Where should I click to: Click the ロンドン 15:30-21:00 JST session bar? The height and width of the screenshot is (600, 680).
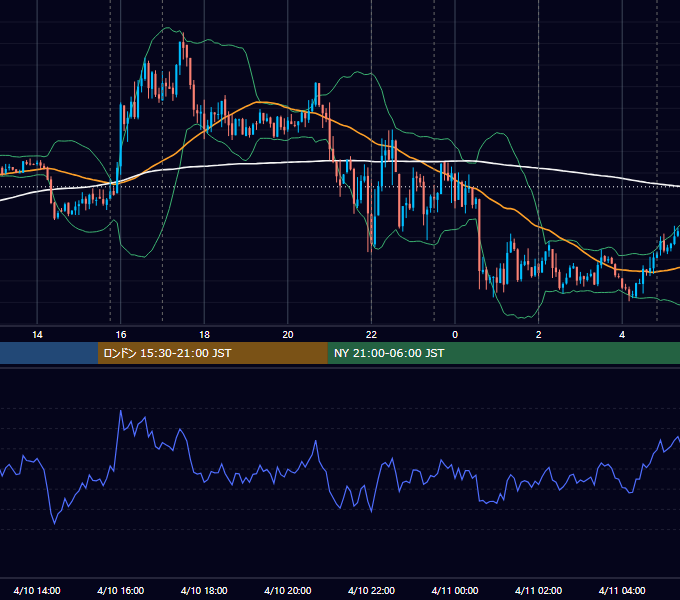[x=212, y=353]
